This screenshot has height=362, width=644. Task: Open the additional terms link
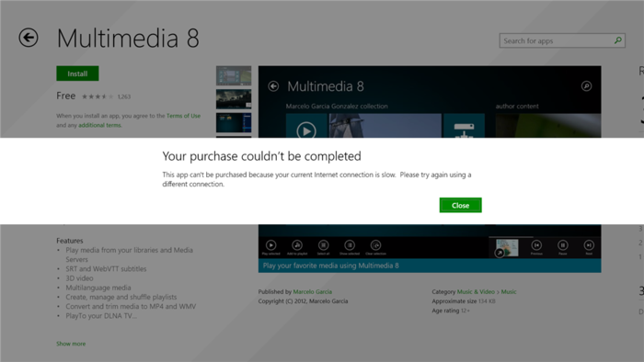pos(99,125)
